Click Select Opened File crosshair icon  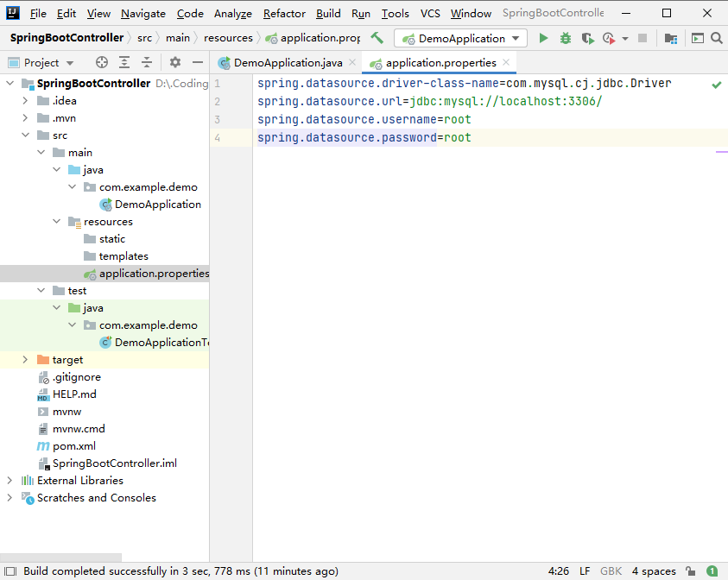coord(102,62)
